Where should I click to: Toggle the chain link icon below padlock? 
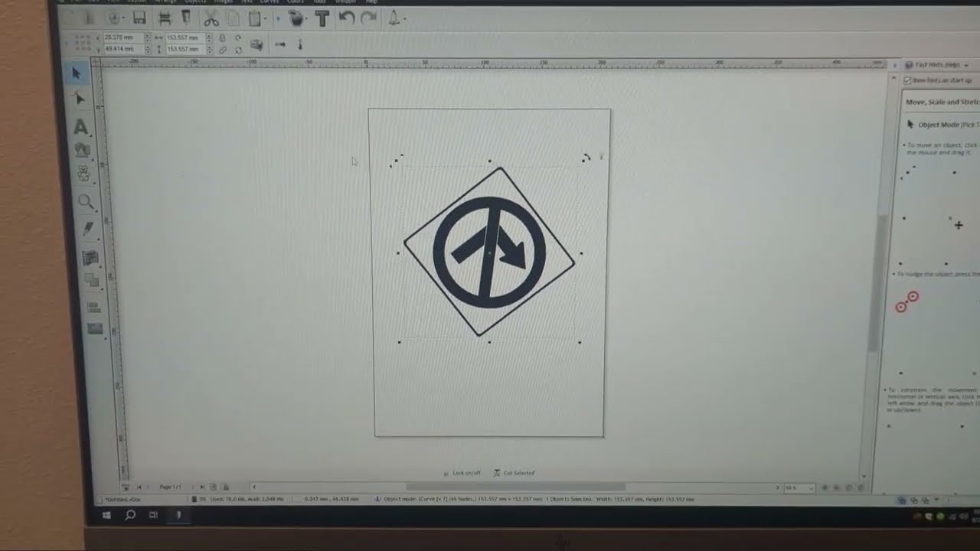coord(223,49)
